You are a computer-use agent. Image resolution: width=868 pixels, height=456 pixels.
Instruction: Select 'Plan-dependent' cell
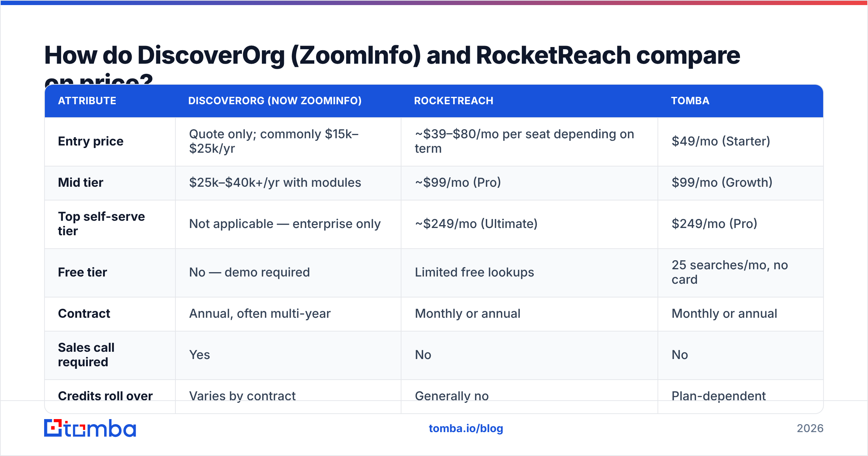click(x=740, y=396)
